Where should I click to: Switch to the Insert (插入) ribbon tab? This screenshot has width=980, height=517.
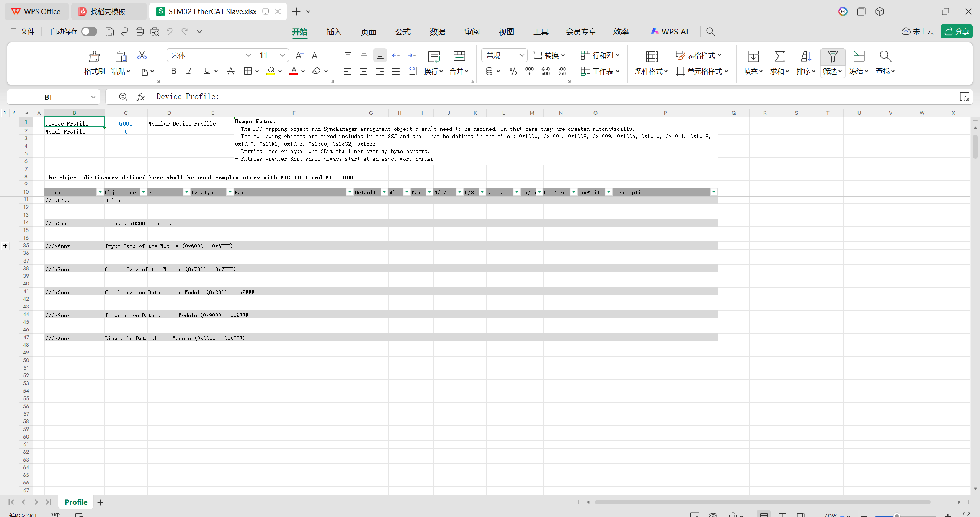(x=333, y=32)
